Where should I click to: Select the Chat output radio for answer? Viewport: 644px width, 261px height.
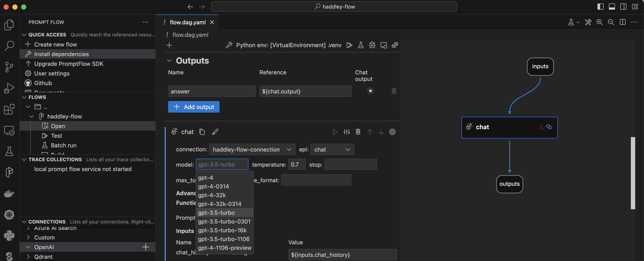(370, 91)
